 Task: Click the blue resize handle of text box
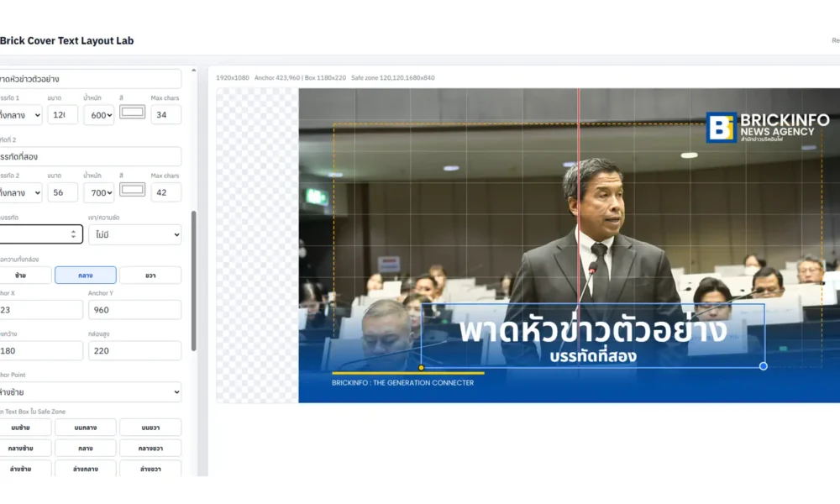[764, 366]
